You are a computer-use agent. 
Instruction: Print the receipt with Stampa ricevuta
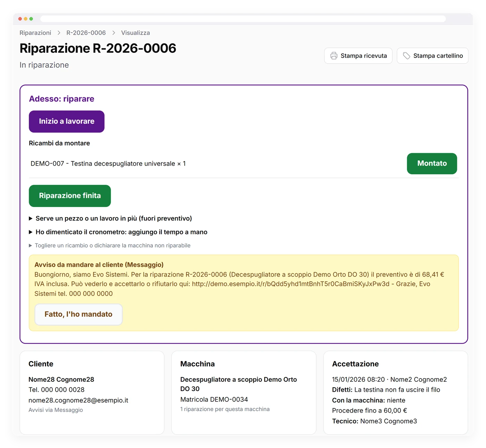point(358,56)
